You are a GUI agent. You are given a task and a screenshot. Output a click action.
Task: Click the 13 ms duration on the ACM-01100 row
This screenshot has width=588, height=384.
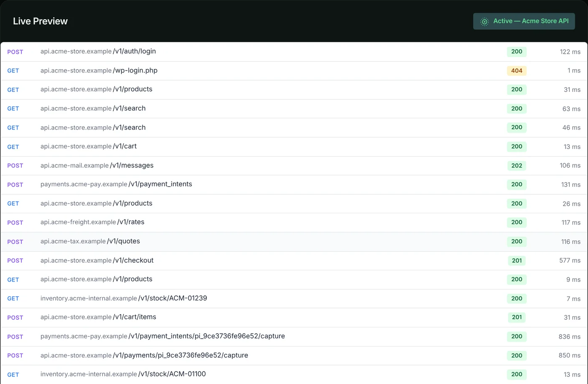pyautogui.click(x=572, y=374)
